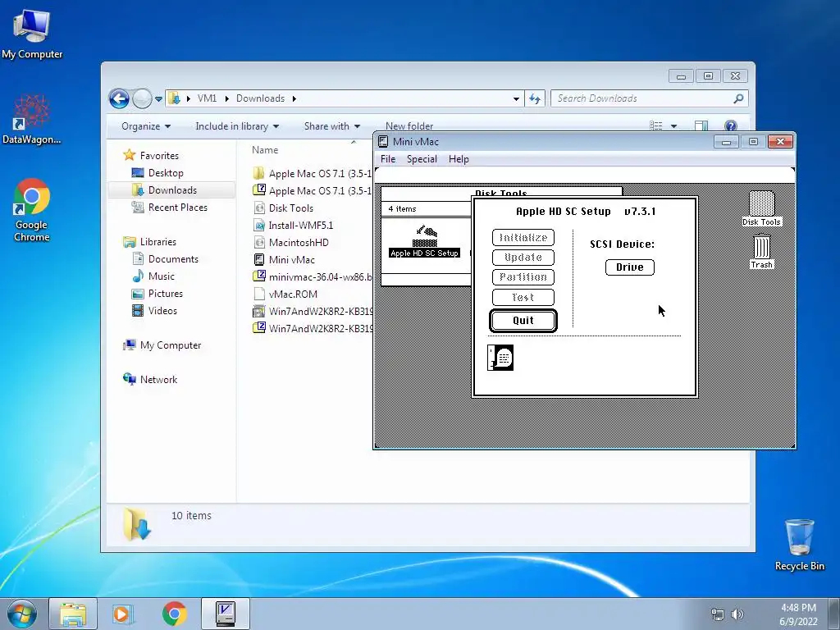Open File Explorer from the taskbar
Screen dimensions: 840x630
click(73, 614)
